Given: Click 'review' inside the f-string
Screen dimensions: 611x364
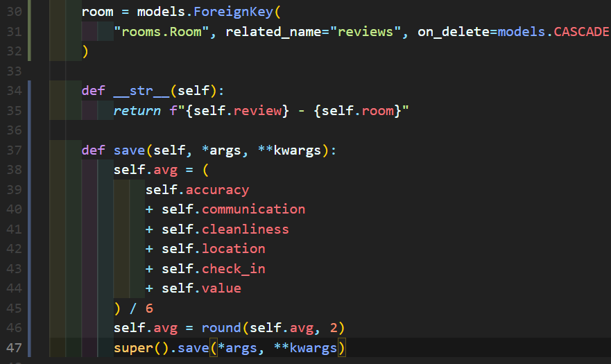Looking at the screenshot, I should (257, 111).
